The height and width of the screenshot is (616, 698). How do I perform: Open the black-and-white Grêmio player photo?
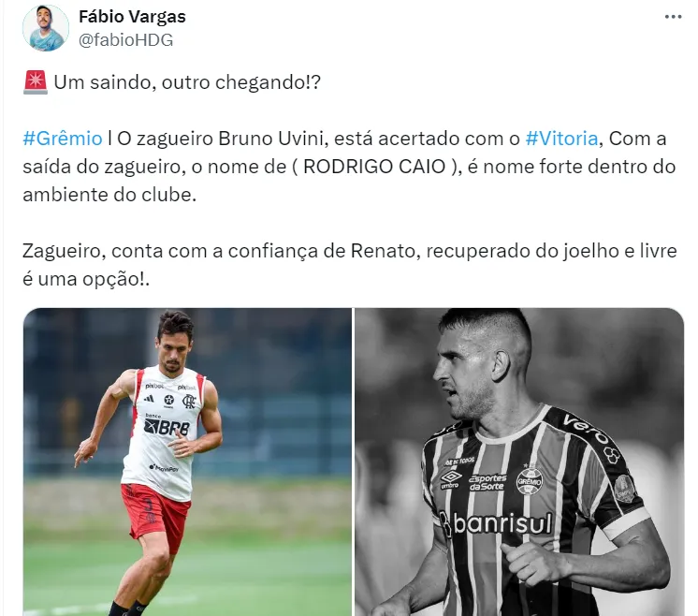519,462
